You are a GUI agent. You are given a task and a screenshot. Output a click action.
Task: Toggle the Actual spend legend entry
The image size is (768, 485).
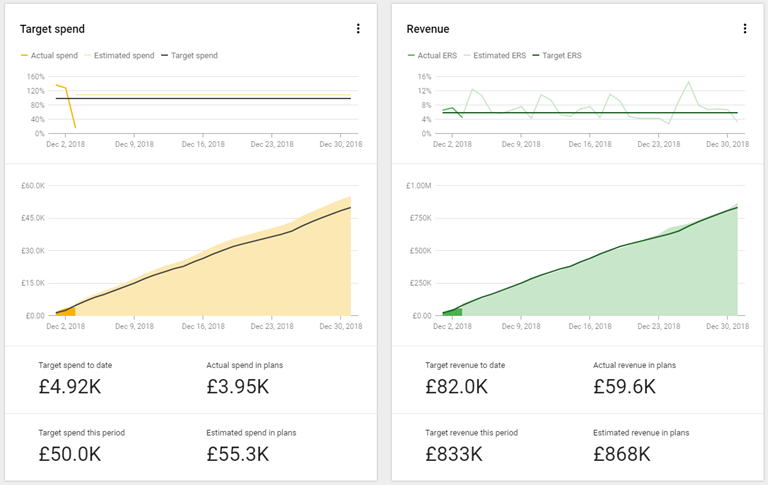click(x=49, y=55)
